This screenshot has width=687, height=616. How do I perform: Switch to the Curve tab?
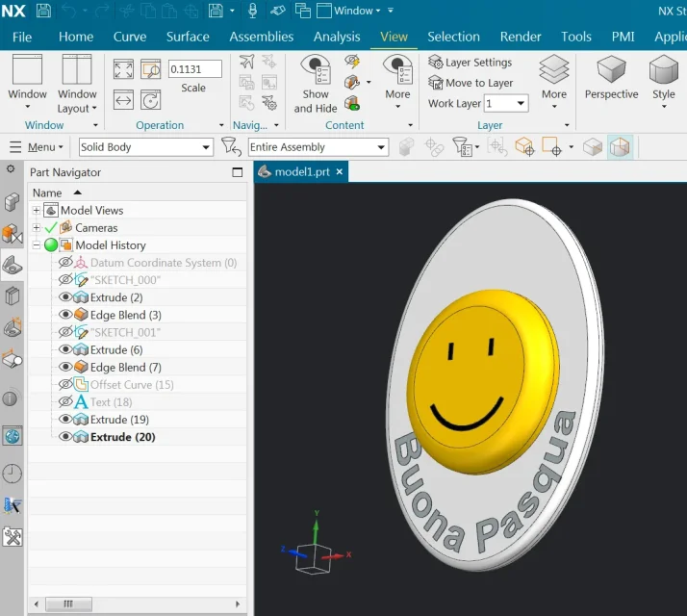pyautogui.click(x=130, y=37)
